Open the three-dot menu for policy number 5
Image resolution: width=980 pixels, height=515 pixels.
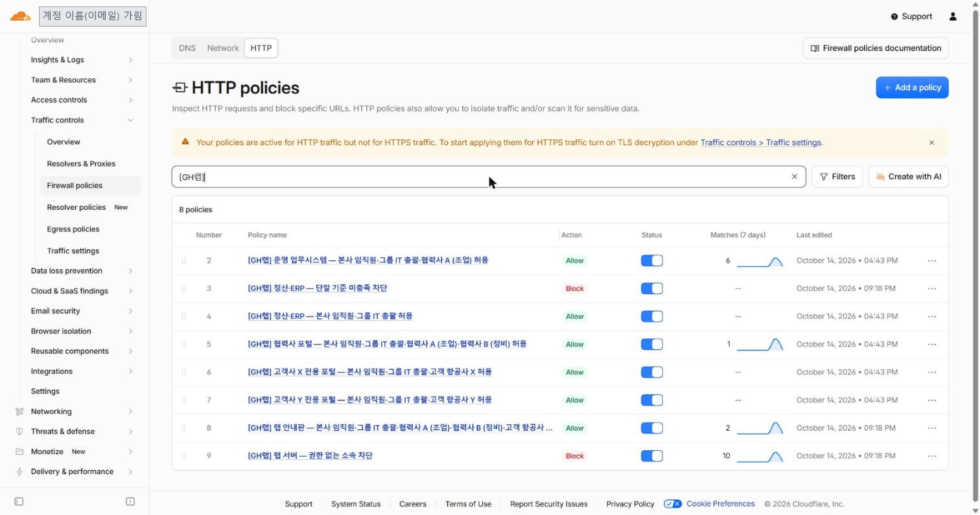(x=932, y=344)
